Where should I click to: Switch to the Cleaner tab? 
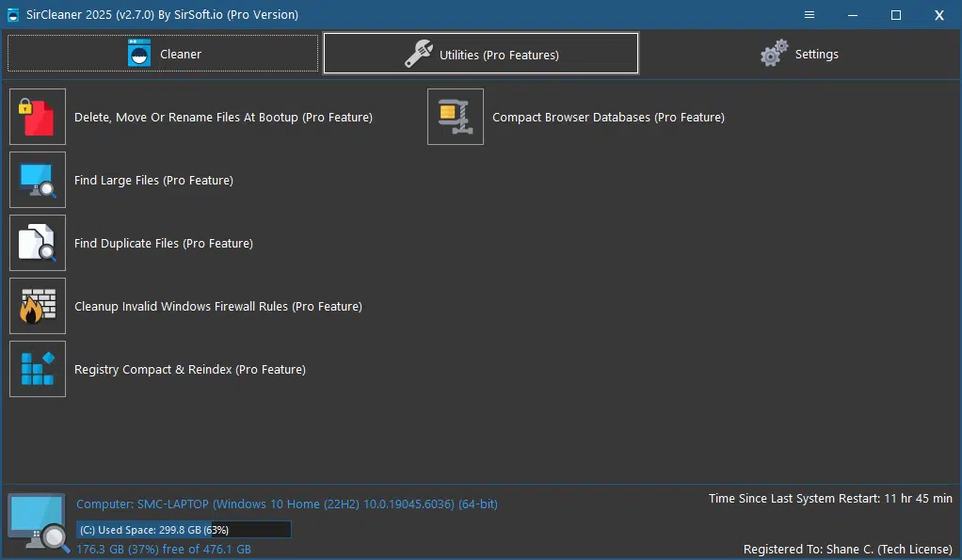point(163,54)
